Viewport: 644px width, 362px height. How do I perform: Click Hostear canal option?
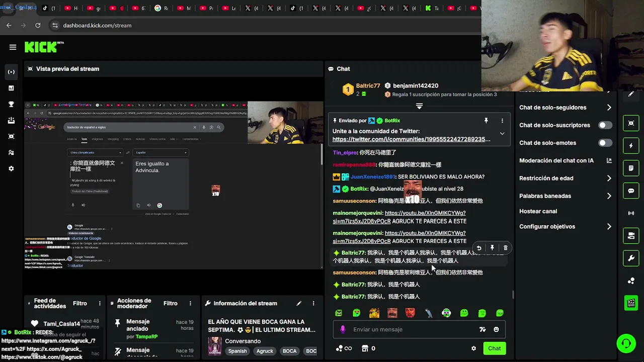tap(538, 211)
